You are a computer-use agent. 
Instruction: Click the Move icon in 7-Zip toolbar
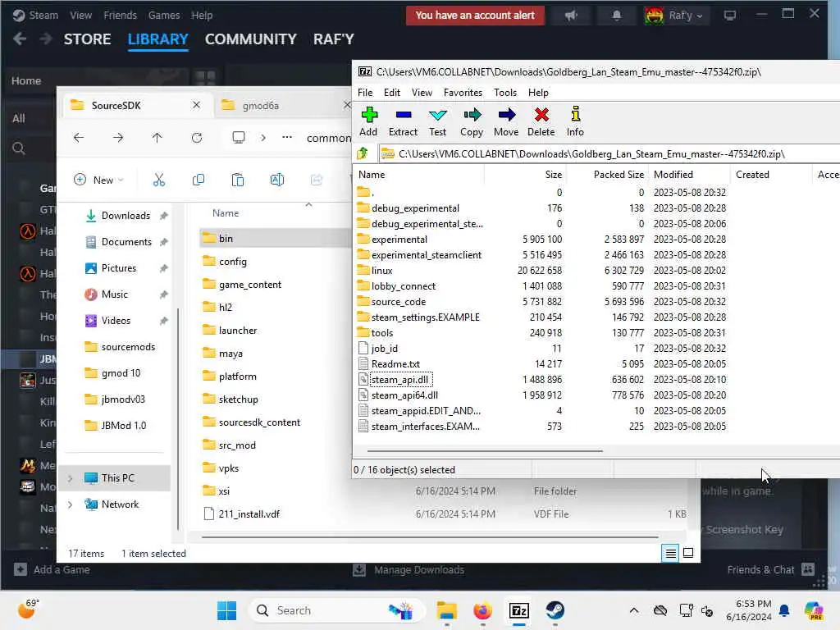(x=506, y=121)
